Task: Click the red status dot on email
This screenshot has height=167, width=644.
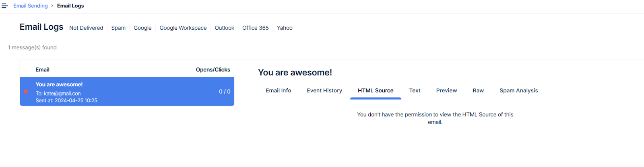Action: (x=26, y=92)
